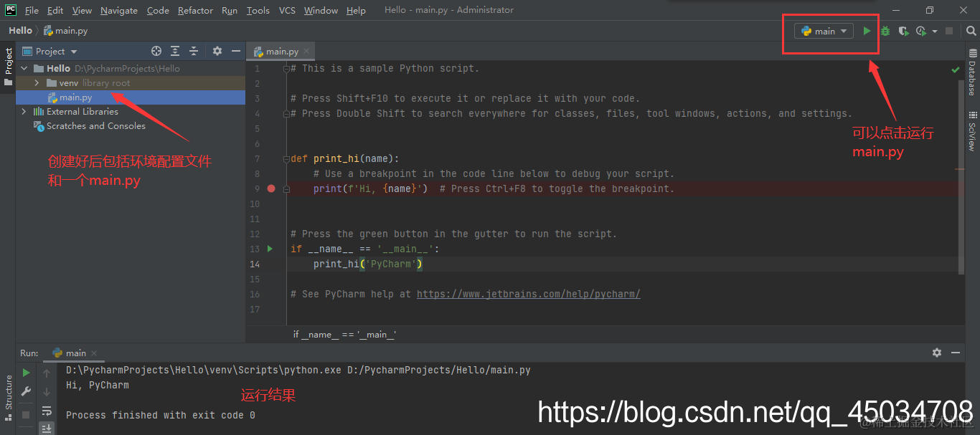Start debugging with the green bug icon

coord(885,31)
